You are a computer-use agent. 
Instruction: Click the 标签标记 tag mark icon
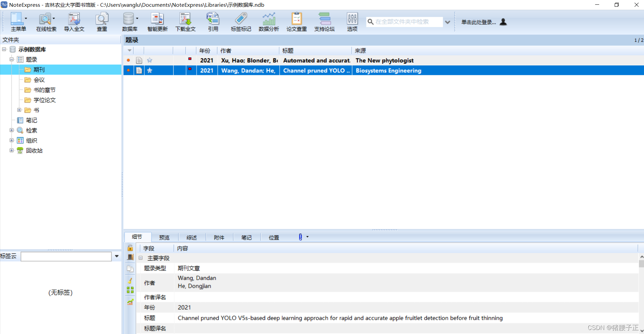click(241, 19)
